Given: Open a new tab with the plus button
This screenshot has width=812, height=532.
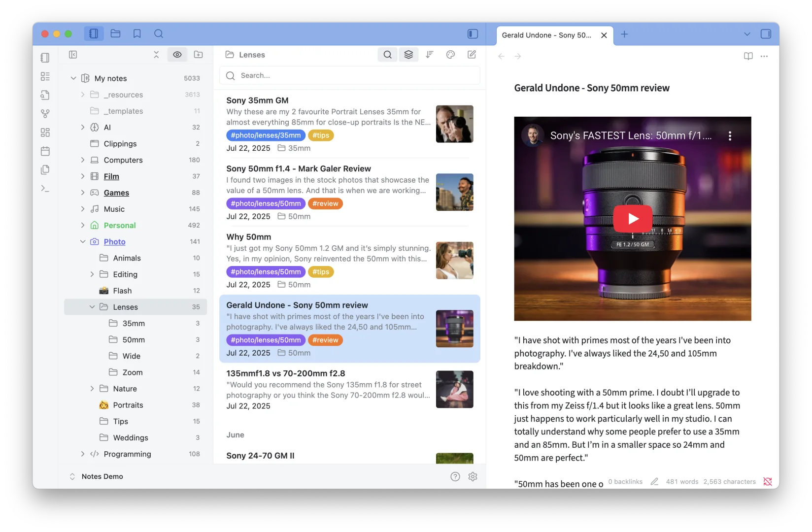Looking at the screenshot, I should coord(624,34).
